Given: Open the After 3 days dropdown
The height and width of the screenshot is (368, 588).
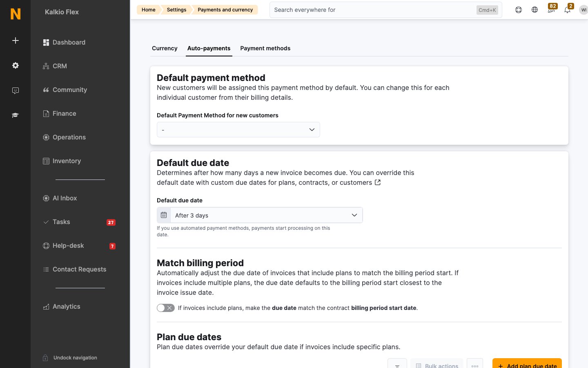Looking at the screenshot, I should tap(266, 215).
